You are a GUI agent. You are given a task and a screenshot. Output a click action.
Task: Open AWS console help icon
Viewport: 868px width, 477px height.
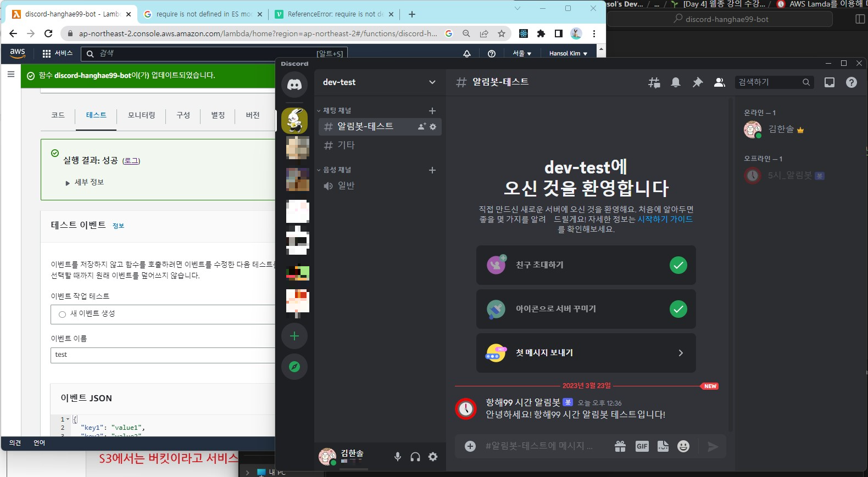492,53
